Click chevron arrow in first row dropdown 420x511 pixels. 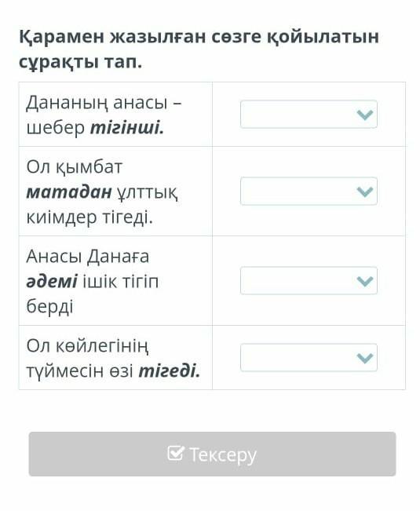coord(364,115)
